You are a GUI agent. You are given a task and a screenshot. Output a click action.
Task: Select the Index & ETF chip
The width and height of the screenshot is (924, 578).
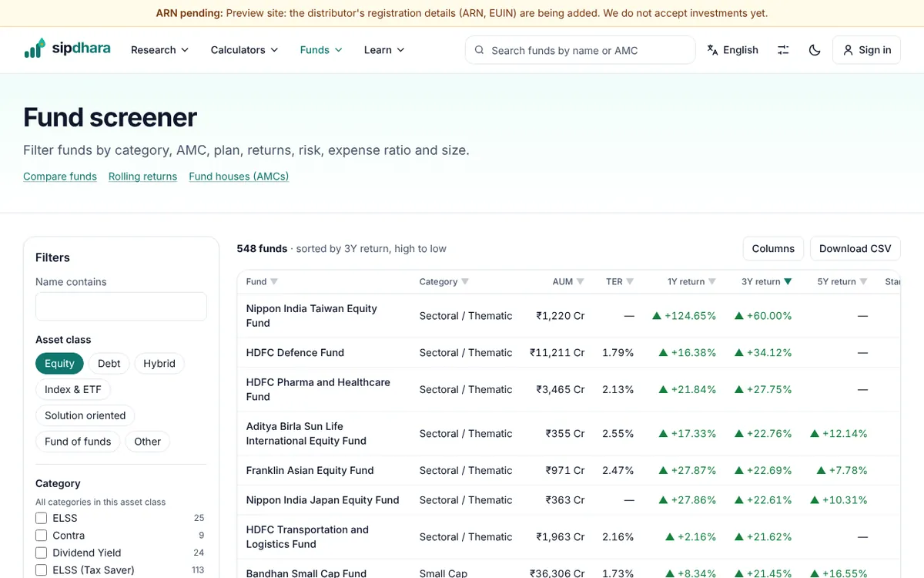(x=73, y=390)
